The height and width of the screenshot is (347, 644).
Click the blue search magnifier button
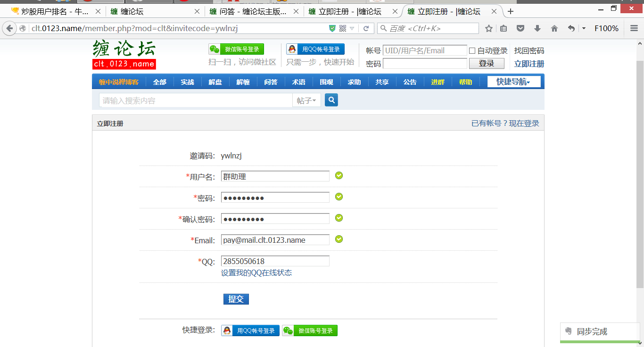[x=331, y=100]
